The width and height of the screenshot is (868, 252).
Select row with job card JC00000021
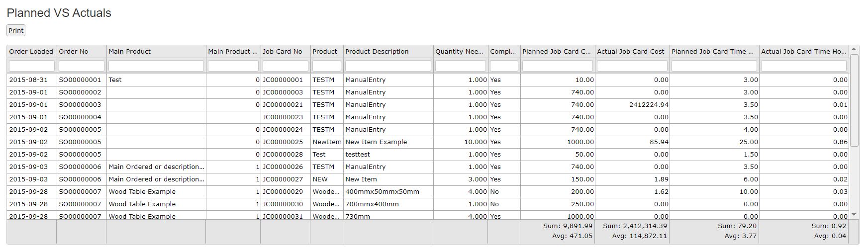(283, 105)
